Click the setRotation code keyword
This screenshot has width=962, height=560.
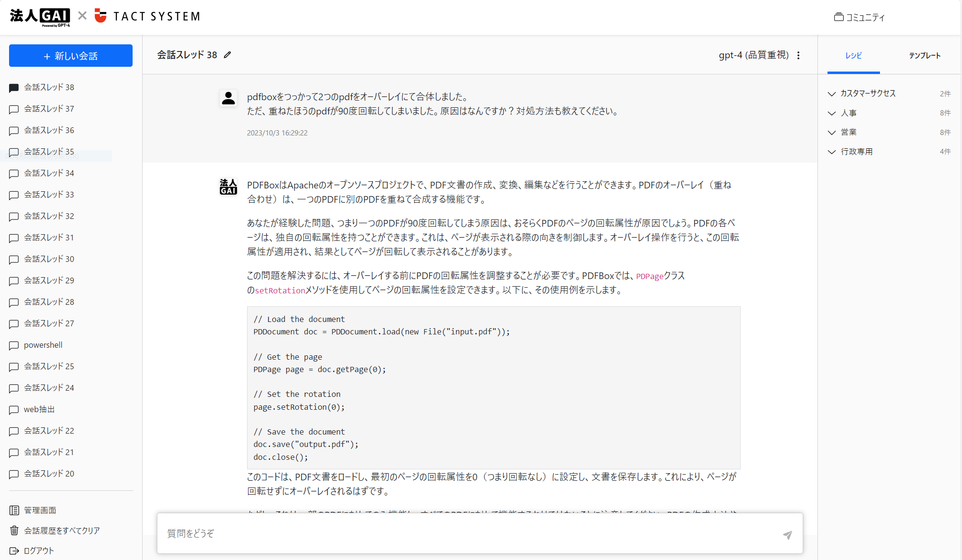point(280,290)
